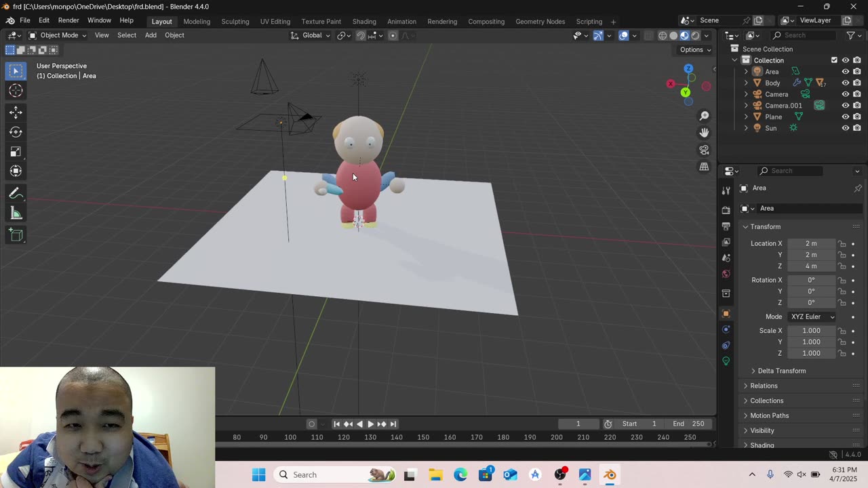Open the Object properties tab
868x488 pixels.
click(726, 314)
